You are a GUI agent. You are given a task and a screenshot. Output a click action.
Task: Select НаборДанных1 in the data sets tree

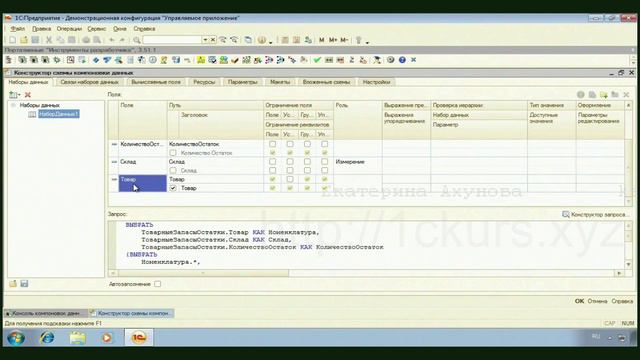(58, 114)
